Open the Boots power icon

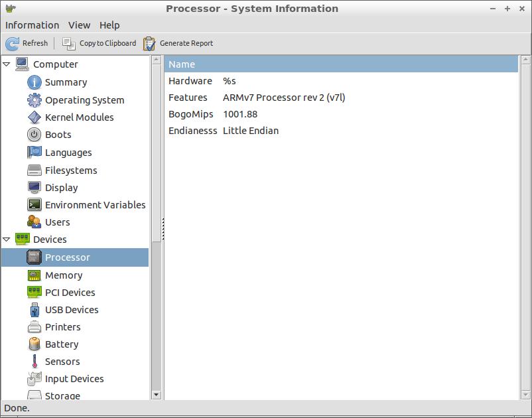34,135
